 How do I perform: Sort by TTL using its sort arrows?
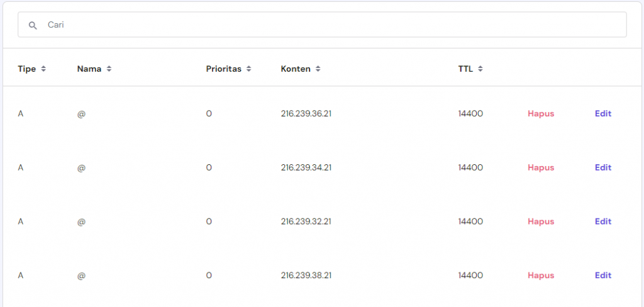click(480, 69)
